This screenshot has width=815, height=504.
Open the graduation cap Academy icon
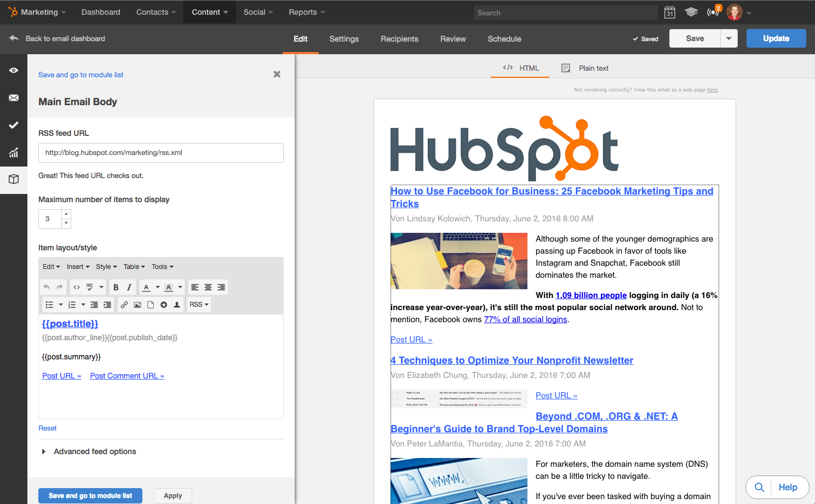pos(691,12)
